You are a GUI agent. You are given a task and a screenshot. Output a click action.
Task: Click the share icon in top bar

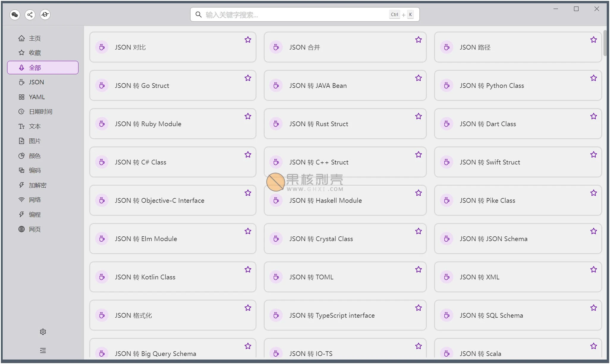(x=30, y=15)
